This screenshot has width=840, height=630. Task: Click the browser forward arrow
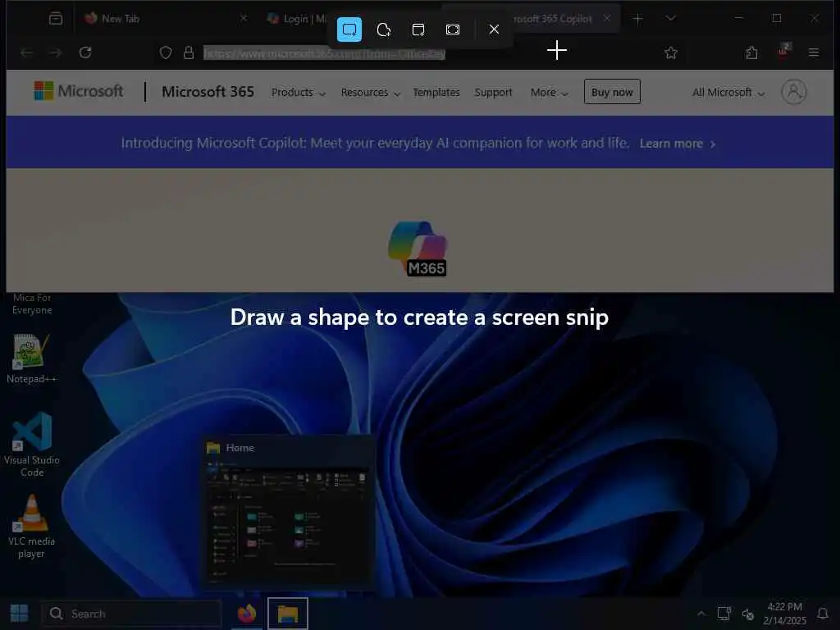(x=55, y=52)
